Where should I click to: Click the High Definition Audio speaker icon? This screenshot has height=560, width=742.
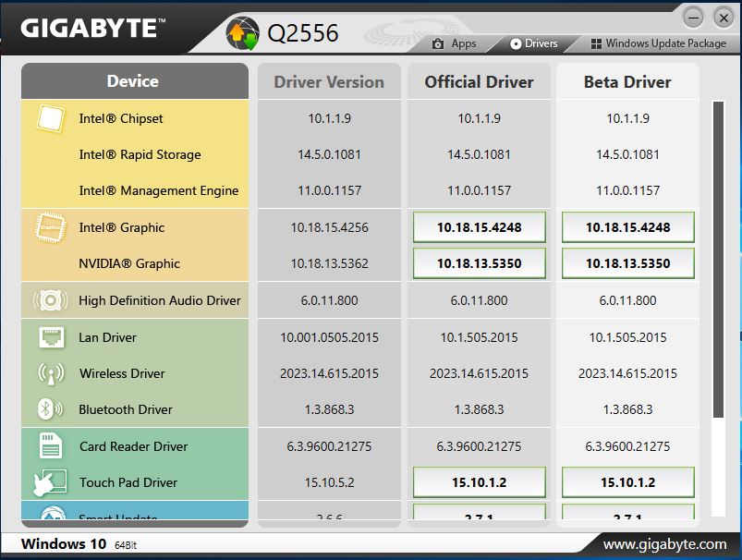click(x=50, y=300)
